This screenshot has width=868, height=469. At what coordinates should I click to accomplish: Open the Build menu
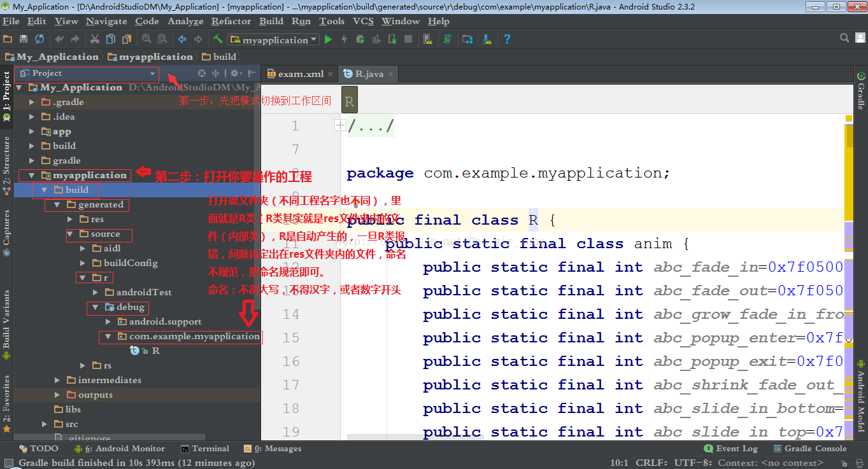(x=271, y=21)
